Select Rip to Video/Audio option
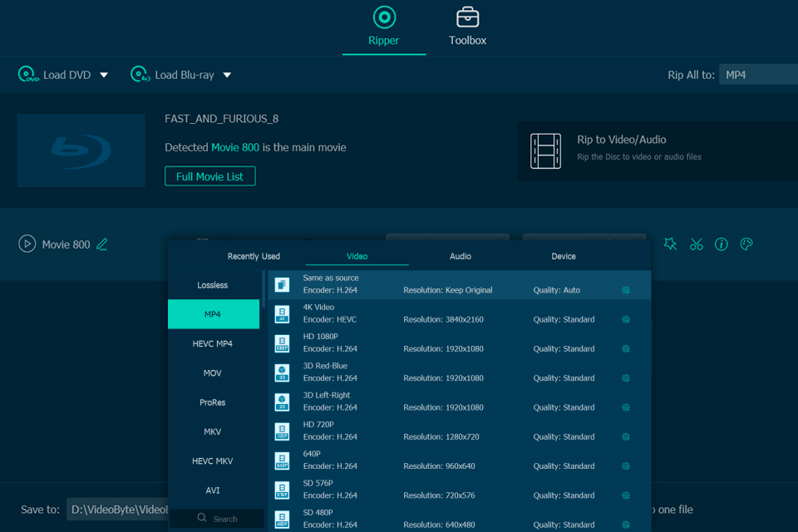The image size is (798, 532). [658, 150]
